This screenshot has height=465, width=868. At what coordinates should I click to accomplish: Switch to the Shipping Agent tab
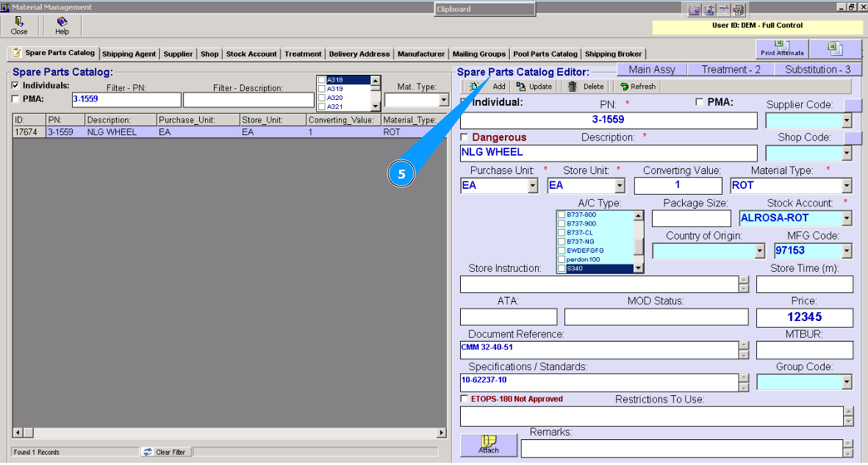[129, 54]
